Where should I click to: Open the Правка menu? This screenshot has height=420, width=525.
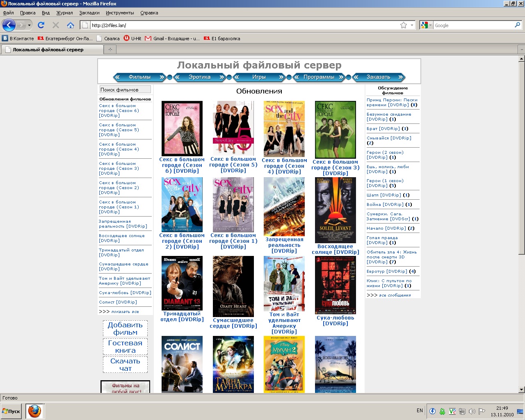28,13
